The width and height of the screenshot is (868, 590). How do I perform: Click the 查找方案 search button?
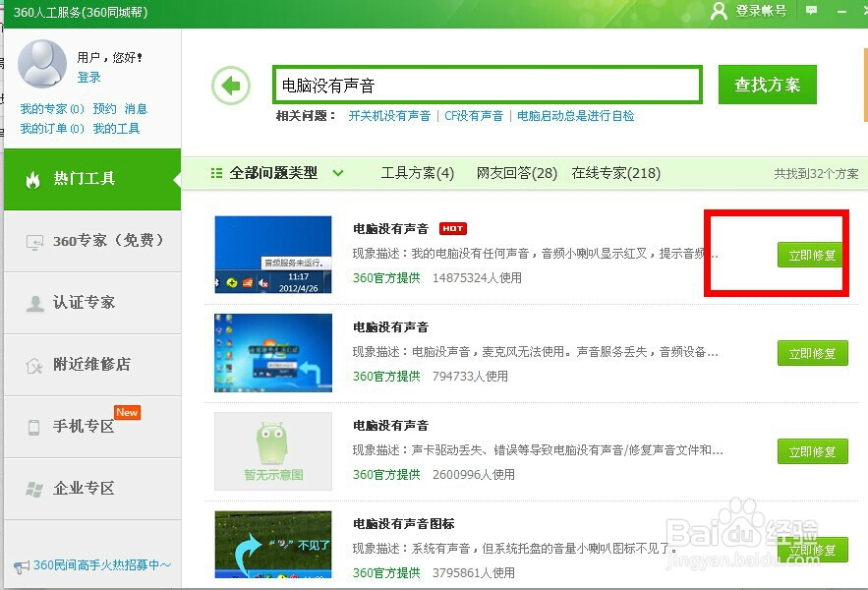(768, 85)
